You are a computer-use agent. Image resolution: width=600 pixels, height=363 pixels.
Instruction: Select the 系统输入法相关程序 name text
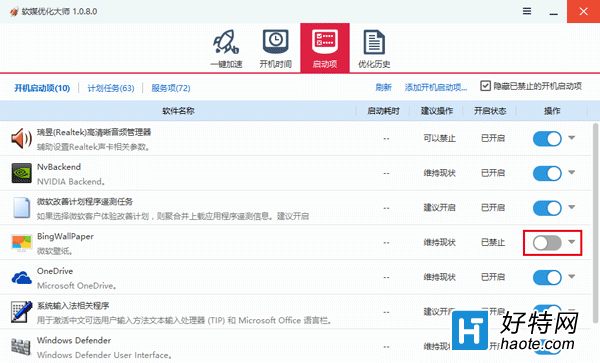point(73,306)
